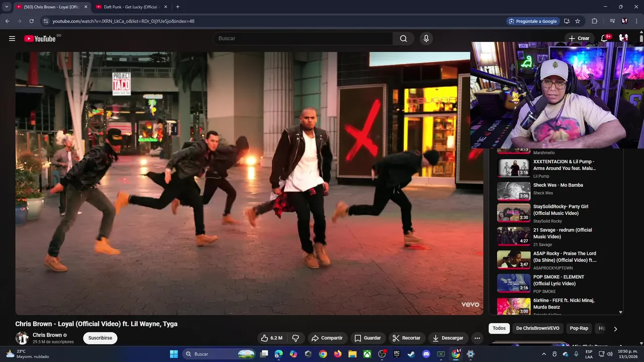Screen dimensions: 644x362
Task: Focus the YouTube Buscar search field
Action: point(303,39)
